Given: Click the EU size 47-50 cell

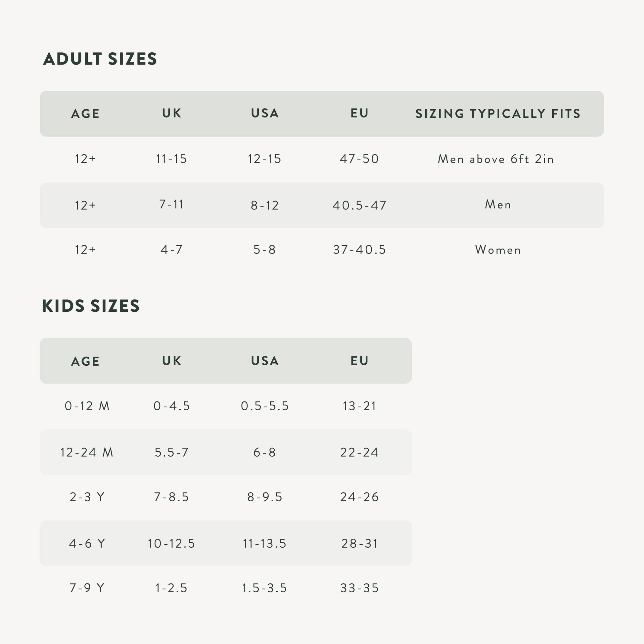Looking at the screenshot, I should 359,159.
